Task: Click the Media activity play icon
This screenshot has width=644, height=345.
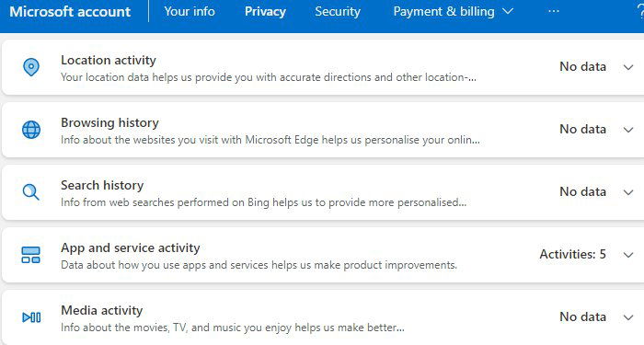Action: pos(31,317)
